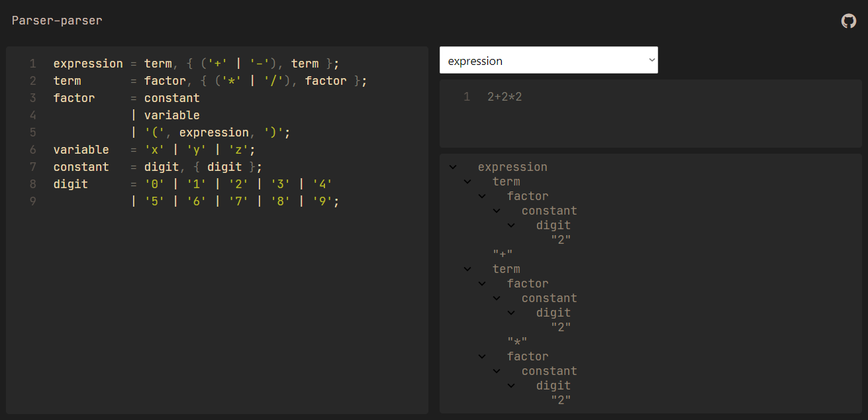Image resolution: width=868 pixels, height=420 pixels.
Task: Select the "+" leaf in parse tree
Action: [x=503, y=254]
